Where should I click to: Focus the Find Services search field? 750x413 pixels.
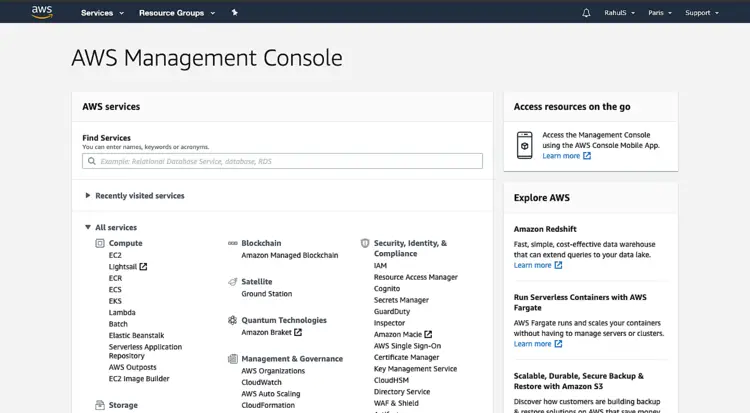click(x=282, y=161)
